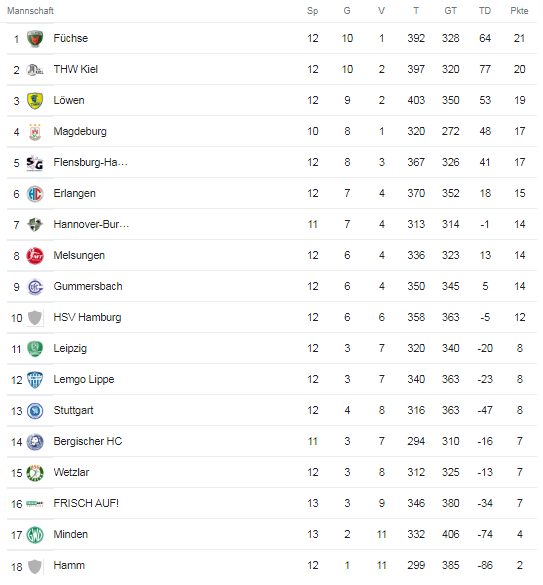Click the Mannschaft column header
This screenshot has width=543, height=585.
coord(30,11)
